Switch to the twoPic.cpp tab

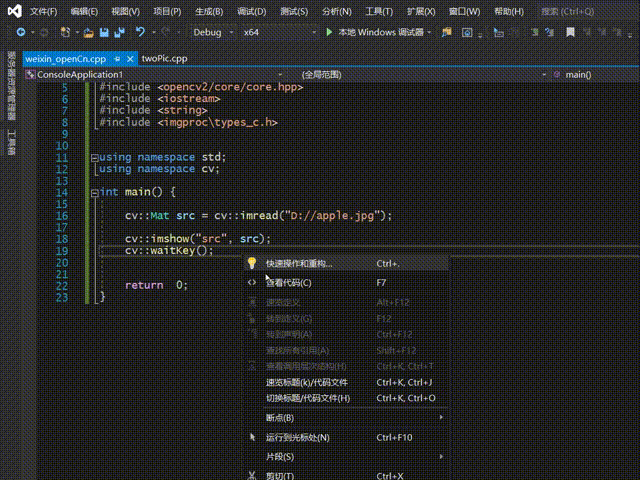(164, 59)
